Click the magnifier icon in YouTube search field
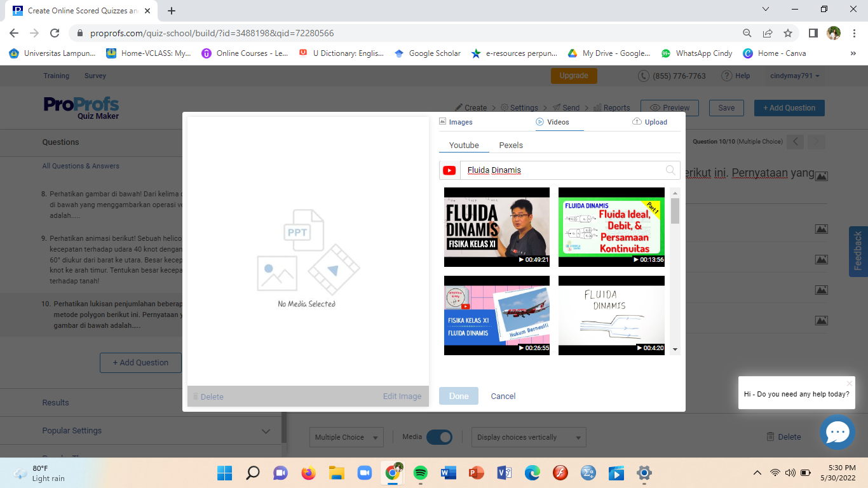The width and height of the screenshot is (868, 488). coord(670,170)
